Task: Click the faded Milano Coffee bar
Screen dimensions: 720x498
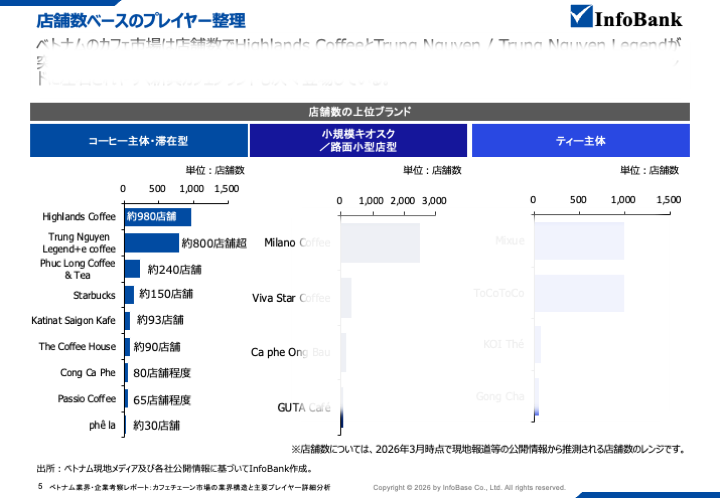Action: [x=380, y=243]
